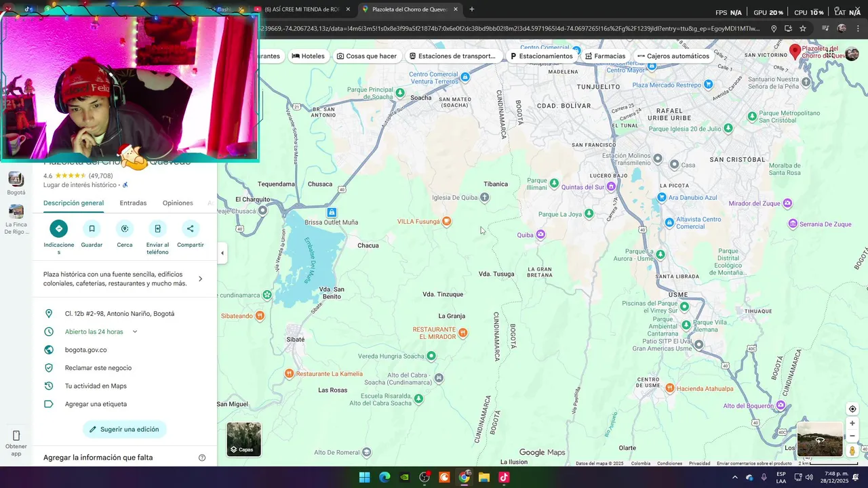Filter map by Farmacias chip
Viewport: 868px width, 488px height.
(605, 56)
